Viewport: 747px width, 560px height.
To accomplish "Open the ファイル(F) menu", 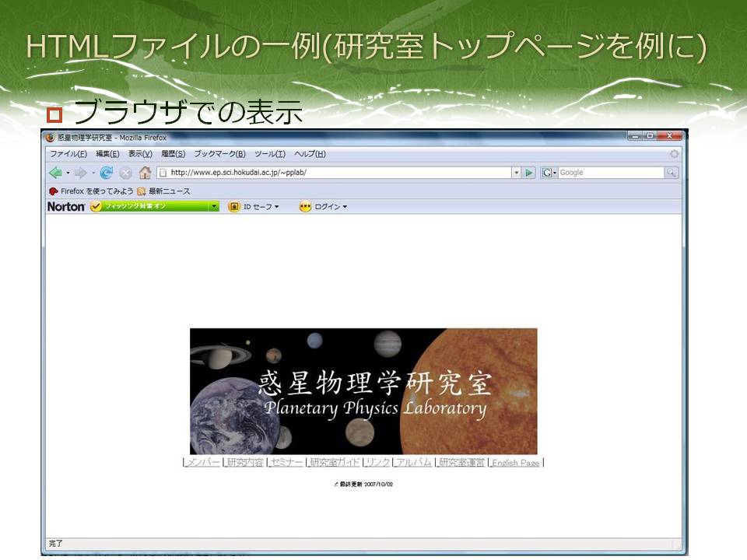I will 68,154.
